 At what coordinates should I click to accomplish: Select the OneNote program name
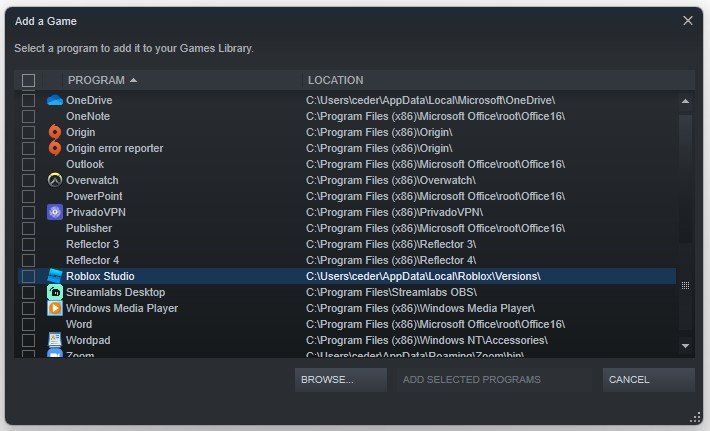click(x=88, y=116)
